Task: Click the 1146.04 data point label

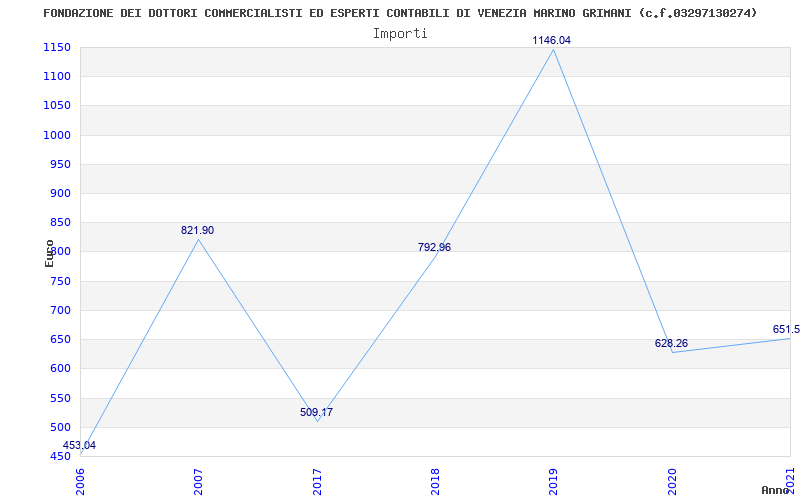Action: pos(552,40)
